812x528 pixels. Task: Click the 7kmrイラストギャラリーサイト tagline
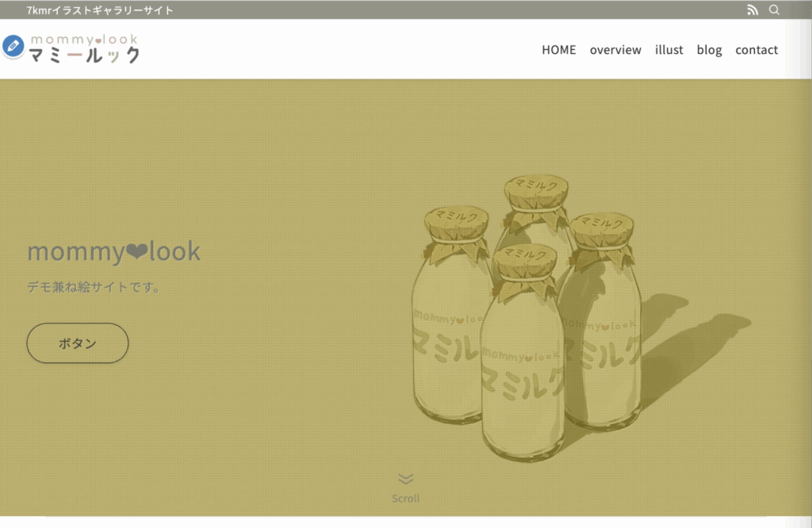(x=100, y=10)
